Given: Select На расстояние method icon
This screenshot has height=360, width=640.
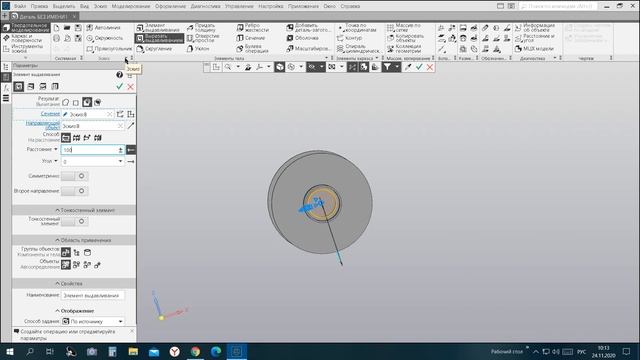Looking at the screenshot, I should pos(65,138).
